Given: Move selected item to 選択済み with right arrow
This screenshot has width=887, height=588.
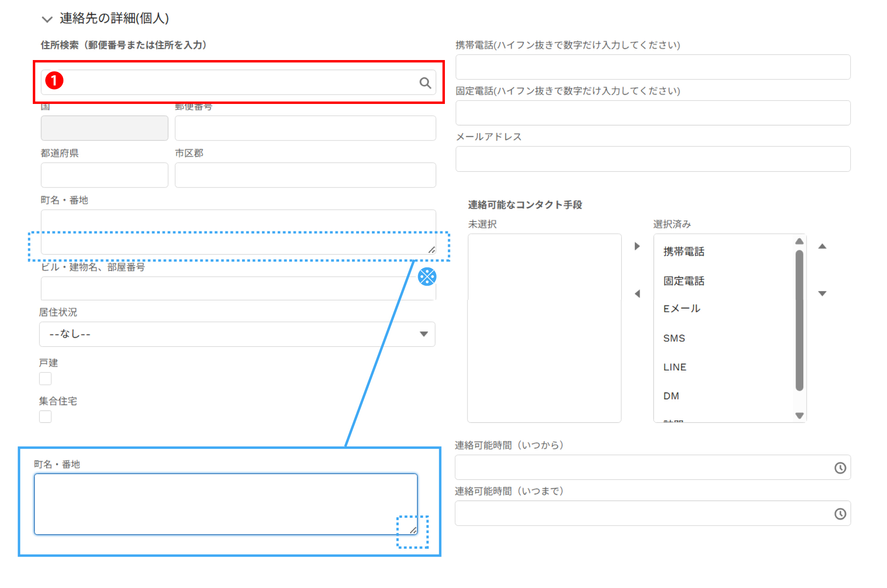Looking at the screenshot, I should tap(637, 246).
